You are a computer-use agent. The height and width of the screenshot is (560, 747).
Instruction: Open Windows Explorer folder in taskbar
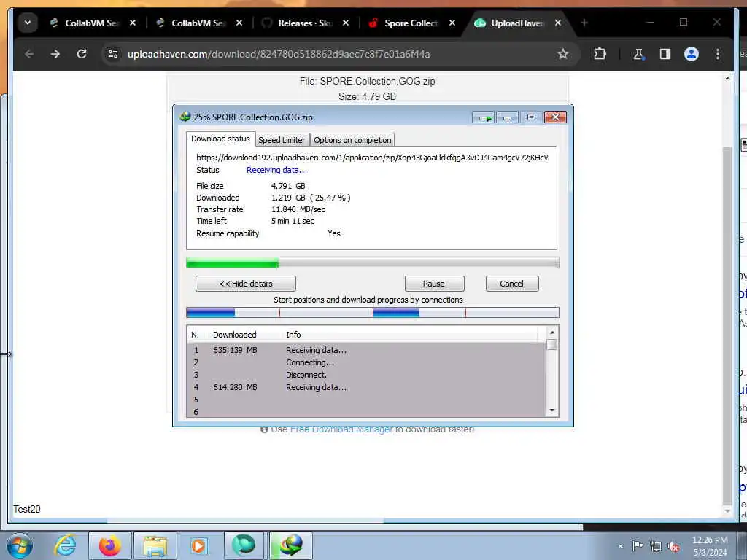tap(155, 545)
